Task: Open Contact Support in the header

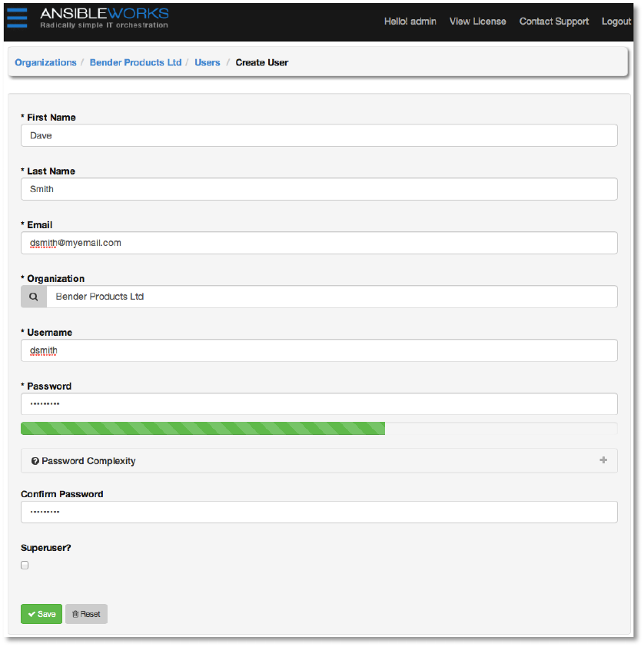Action: point(553,22)
